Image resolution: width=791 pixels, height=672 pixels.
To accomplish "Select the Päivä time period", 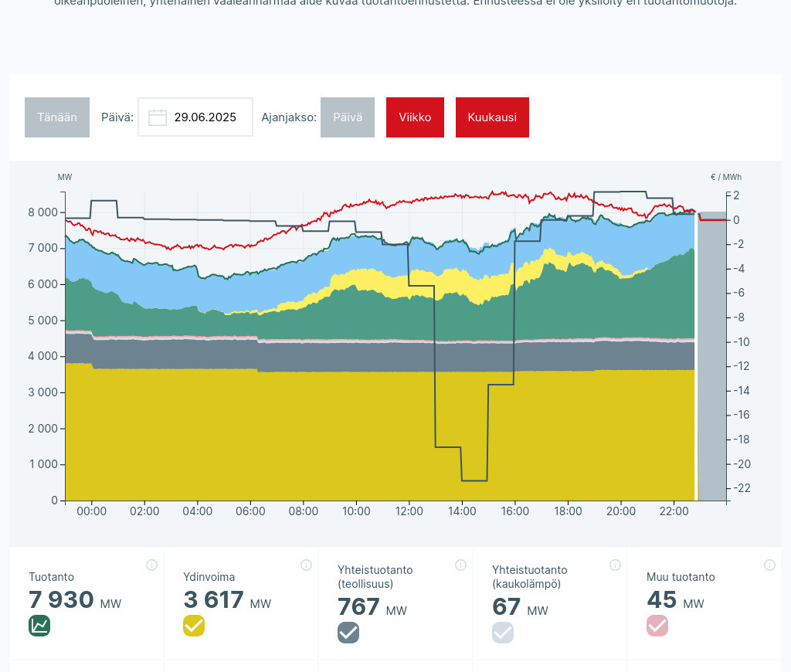I will pos(348,117).
